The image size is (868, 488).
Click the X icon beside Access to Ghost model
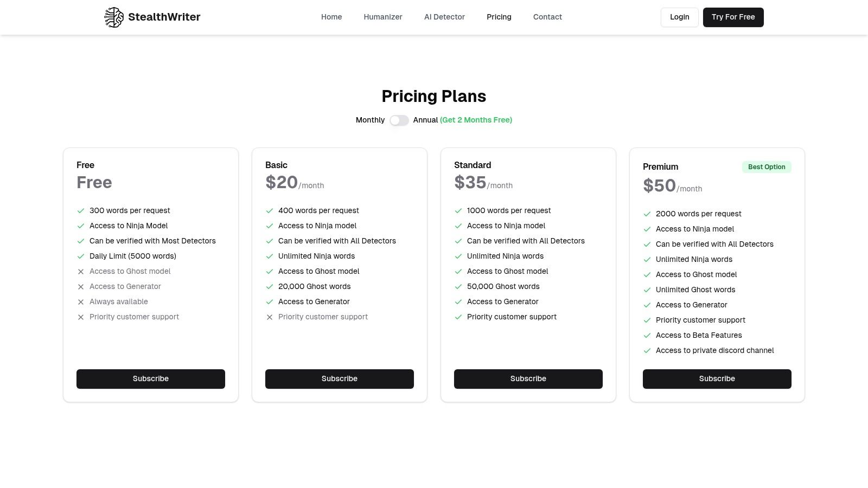click(x=81, y=272)
